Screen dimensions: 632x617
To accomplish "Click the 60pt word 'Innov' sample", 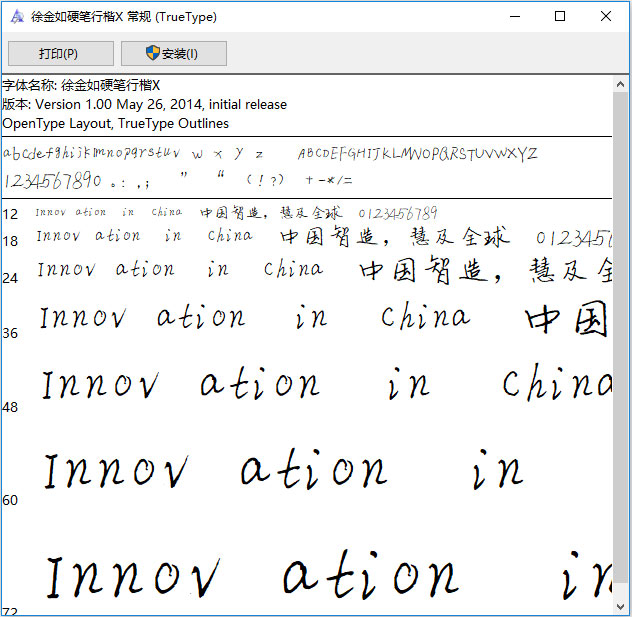I will (x=116, y=470).
